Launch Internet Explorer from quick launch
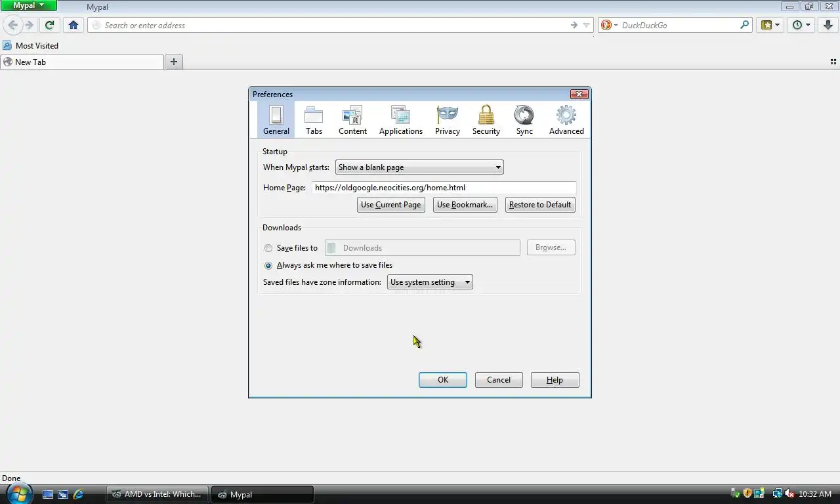The height and width of the screenshot is (504, 840). 78,494
